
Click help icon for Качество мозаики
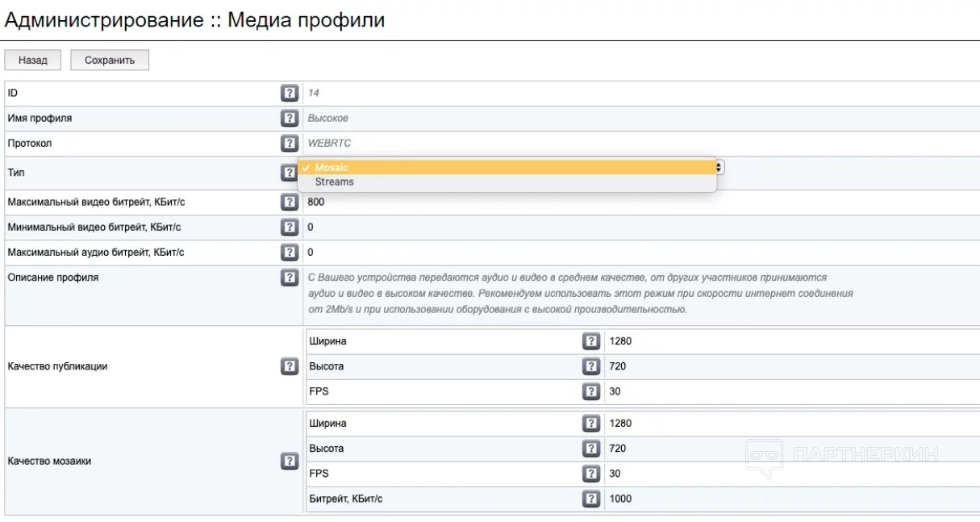290,461
